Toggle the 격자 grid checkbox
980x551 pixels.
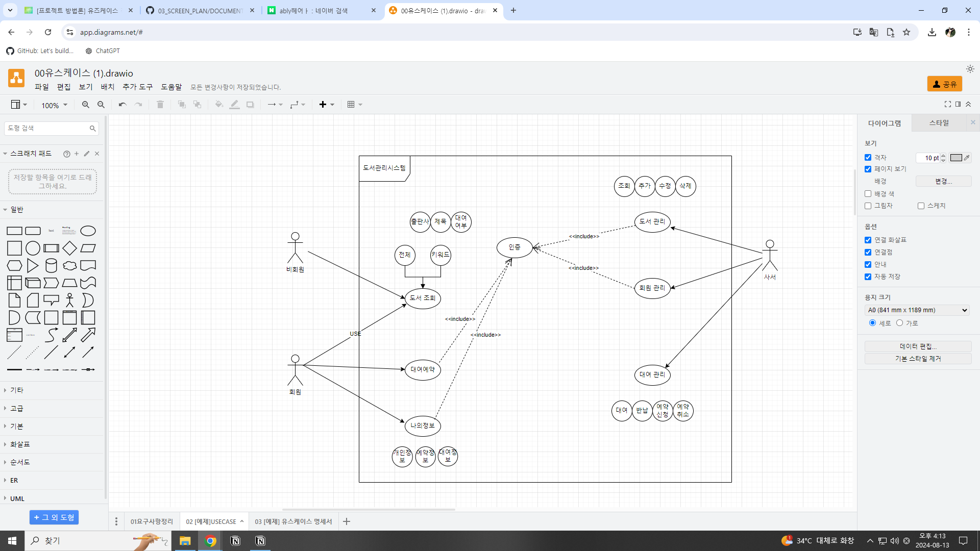coord(868,158)
